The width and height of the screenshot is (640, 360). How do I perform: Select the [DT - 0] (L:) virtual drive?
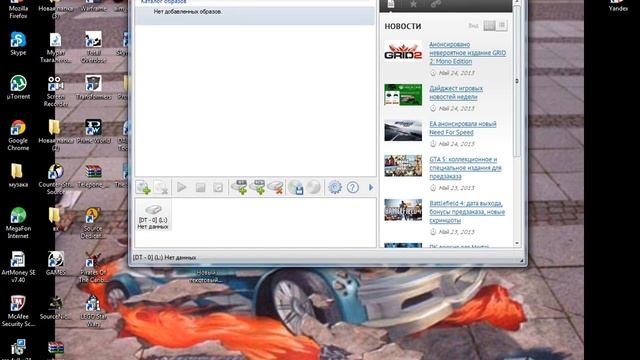coord(153,216)
